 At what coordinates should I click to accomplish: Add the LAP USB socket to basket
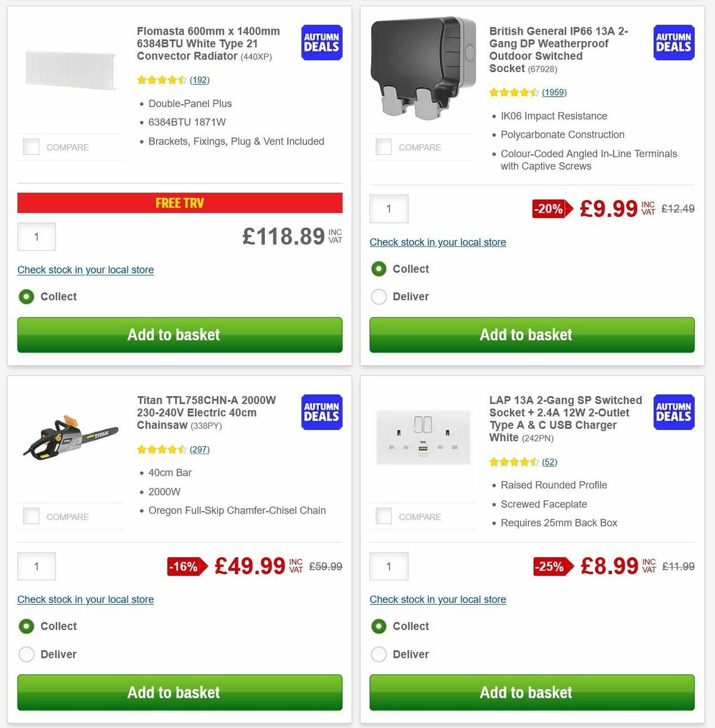click(531, 692)
